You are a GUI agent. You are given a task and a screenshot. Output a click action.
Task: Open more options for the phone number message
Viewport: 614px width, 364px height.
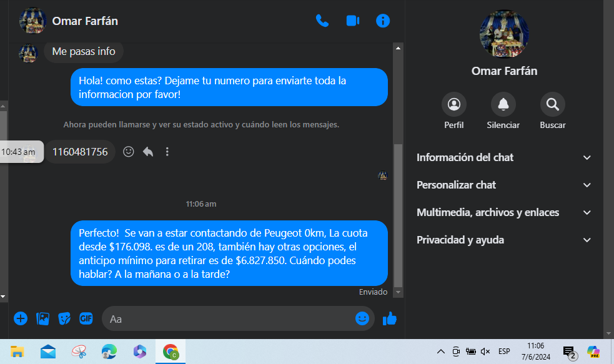(x=167, y=152)
